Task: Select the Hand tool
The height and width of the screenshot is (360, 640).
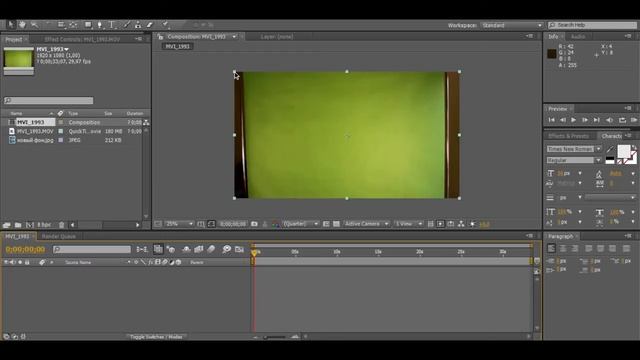Action: coord(22,25)
